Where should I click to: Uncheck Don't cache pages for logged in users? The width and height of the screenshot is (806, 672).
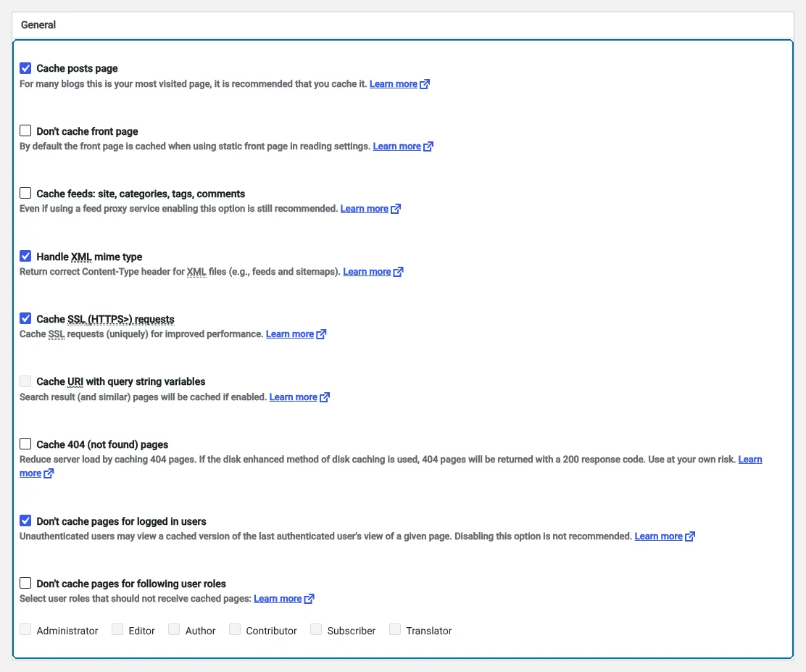[25, 520]
